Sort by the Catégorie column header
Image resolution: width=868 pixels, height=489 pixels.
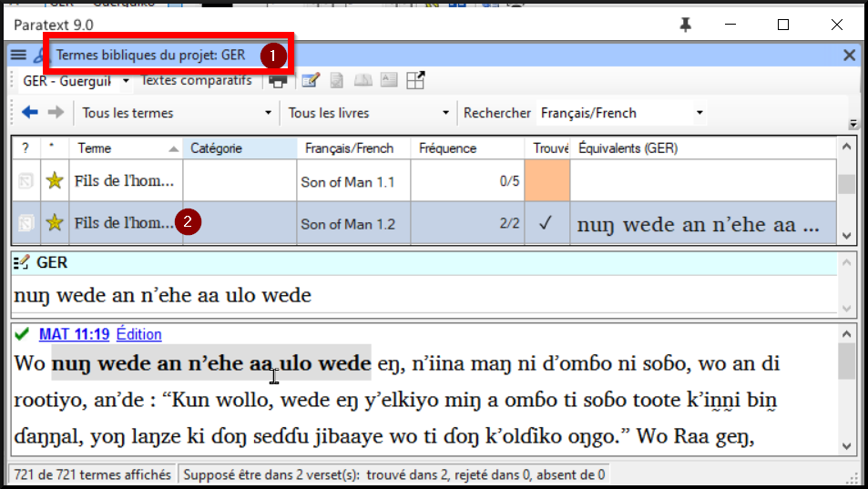[x=240, y=148]
